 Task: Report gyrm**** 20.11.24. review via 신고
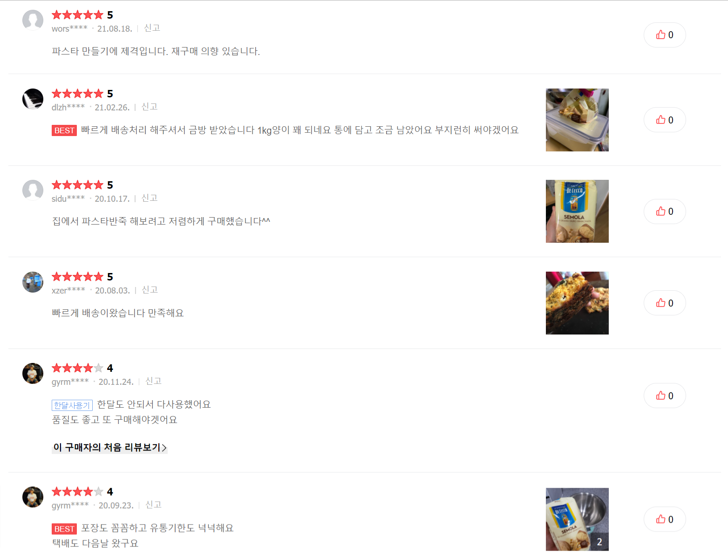[x=153, y=381]
